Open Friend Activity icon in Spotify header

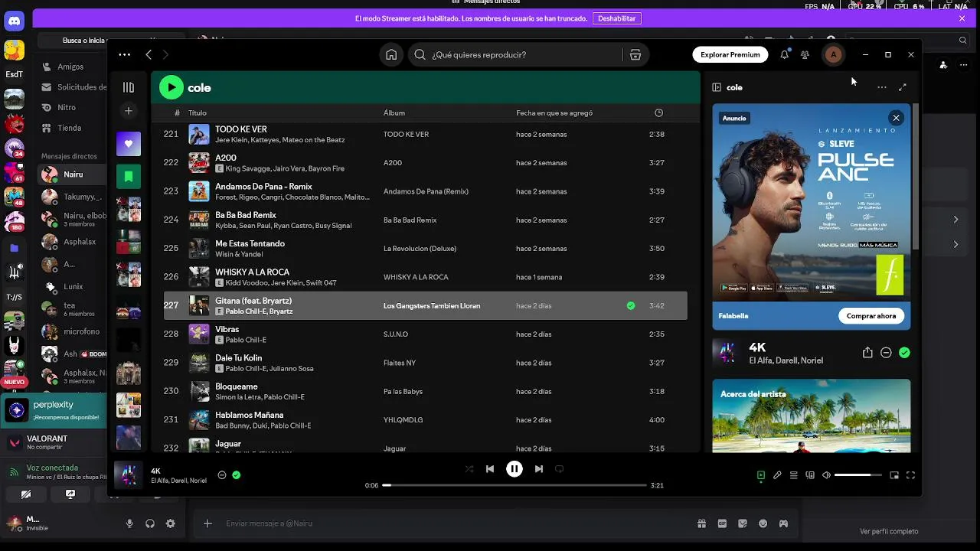click(805, 54)
